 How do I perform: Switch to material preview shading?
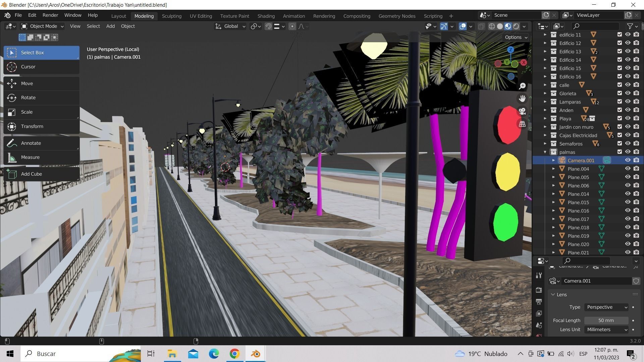(508, 26)
